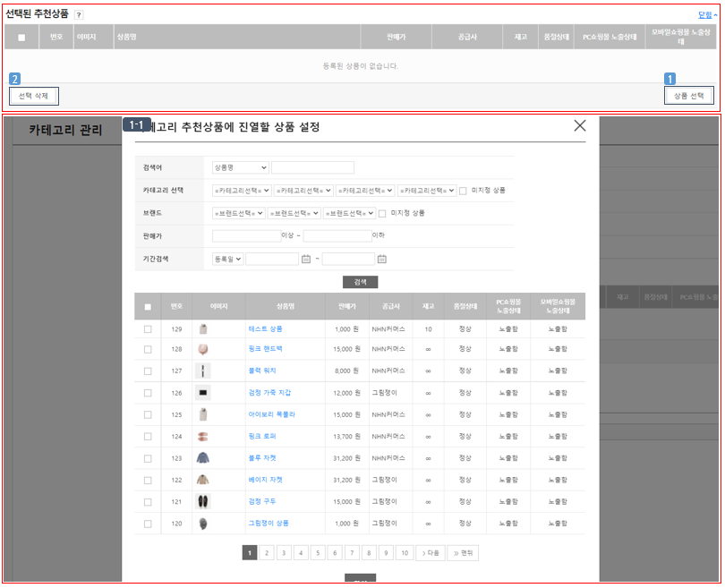This screenshot has height=588, width=725.
Task: Click the minimum 판매가 input (이상)
Action: (246, 236)
